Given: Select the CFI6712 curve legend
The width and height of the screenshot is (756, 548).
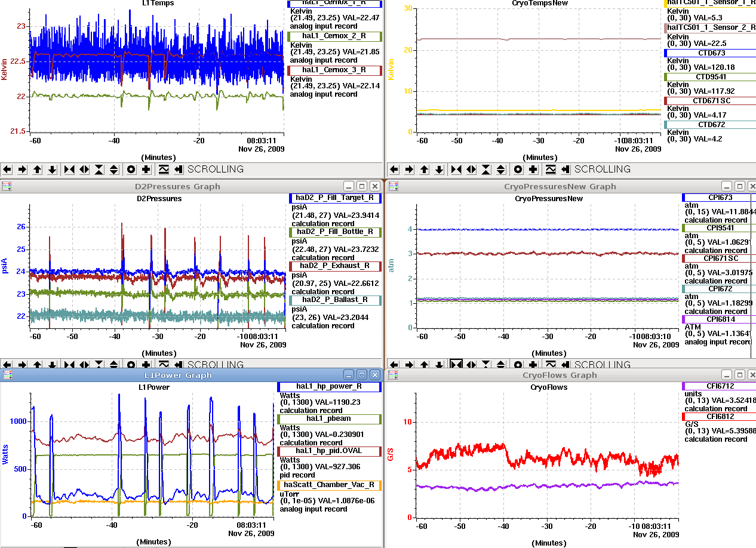Looking at the screenshot, I should point(719,386).
